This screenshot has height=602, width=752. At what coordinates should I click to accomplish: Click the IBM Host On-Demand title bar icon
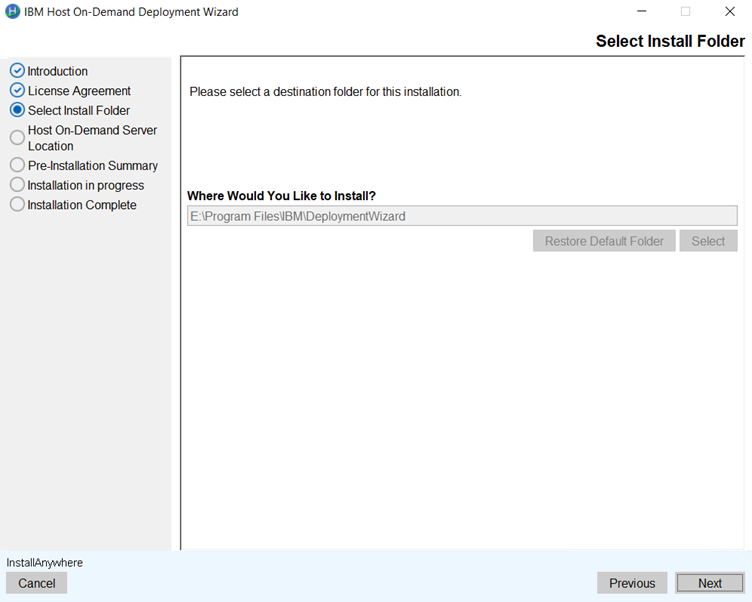pos(13,12)
